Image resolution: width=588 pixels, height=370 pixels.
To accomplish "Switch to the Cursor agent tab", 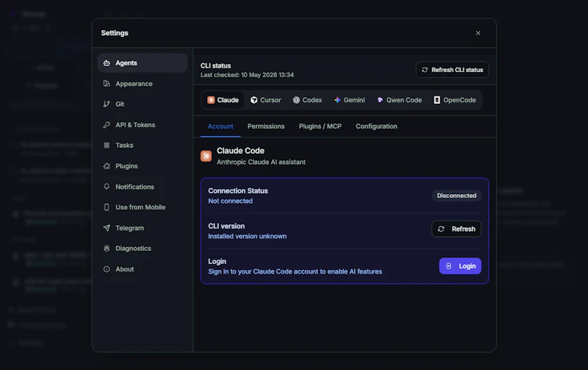I will click(265, 100).
